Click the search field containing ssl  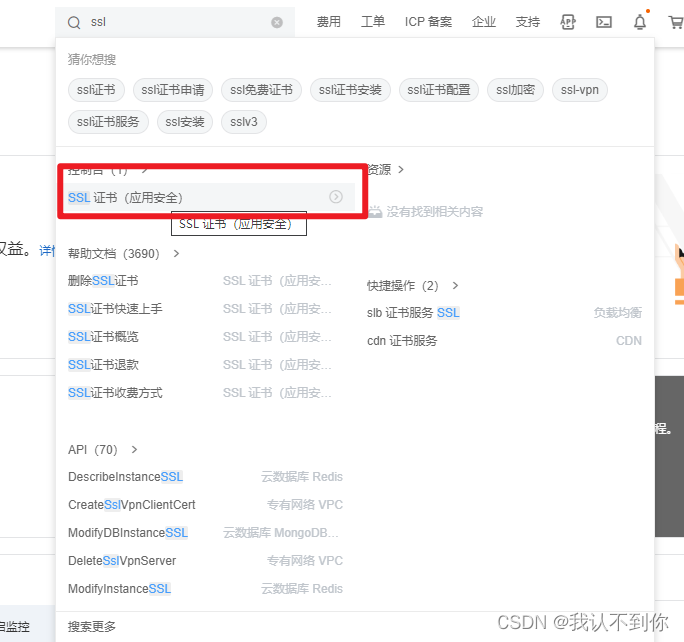click(175, 22)
